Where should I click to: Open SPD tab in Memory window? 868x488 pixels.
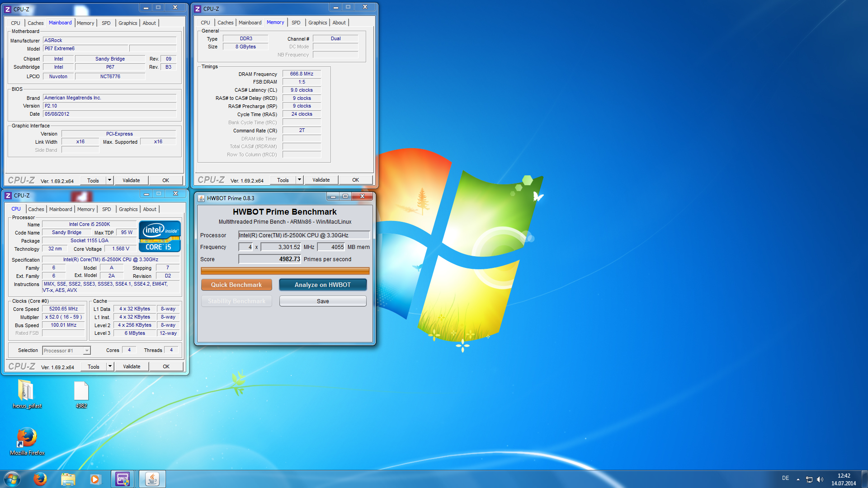pos(296,23)
